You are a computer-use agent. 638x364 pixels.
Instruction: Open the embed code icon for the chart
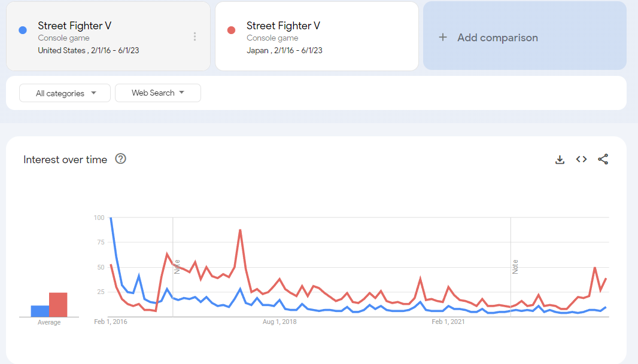point(582,159)
